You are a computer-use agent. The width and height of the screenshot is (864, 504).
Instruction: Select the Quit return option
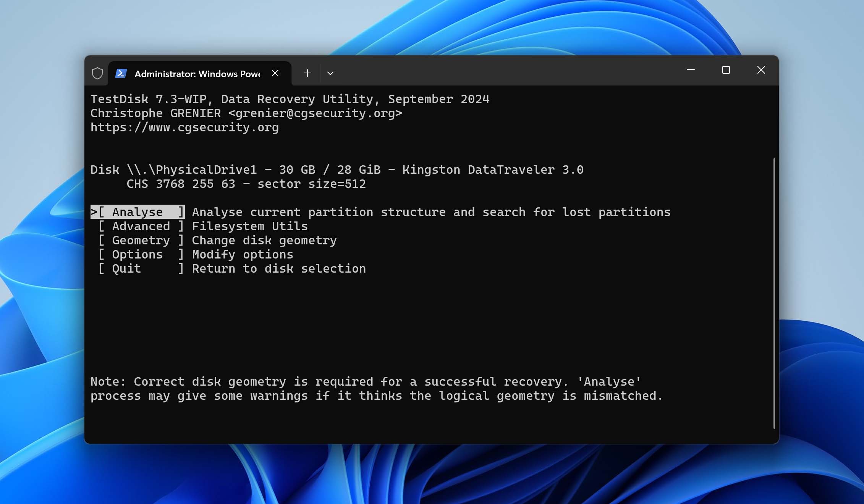141,268
